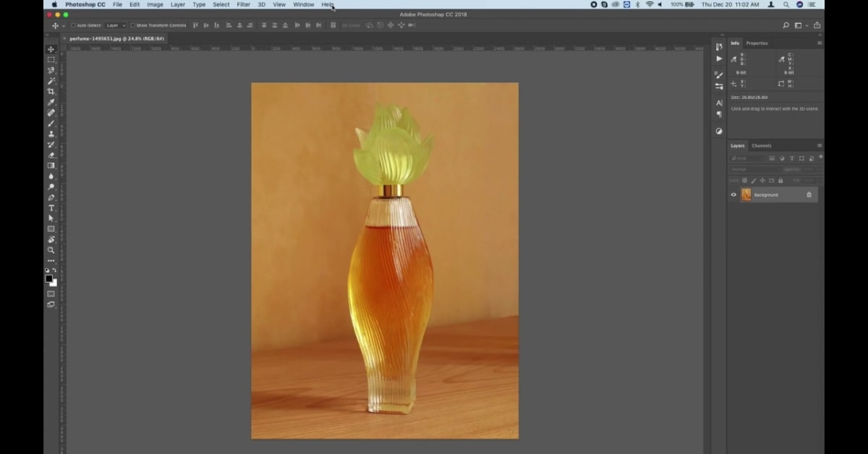Image resolution: width=868 pixels, height=454 pixels.
Task: Toggle Lock all layer attributes
Action: 780,180
